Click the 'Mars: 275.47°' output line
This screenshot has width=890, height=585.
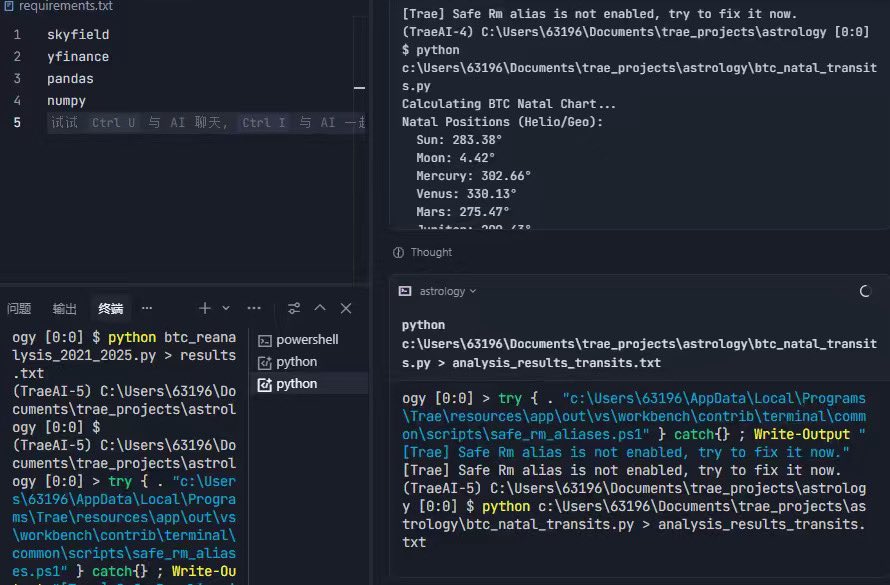point(463,212)
